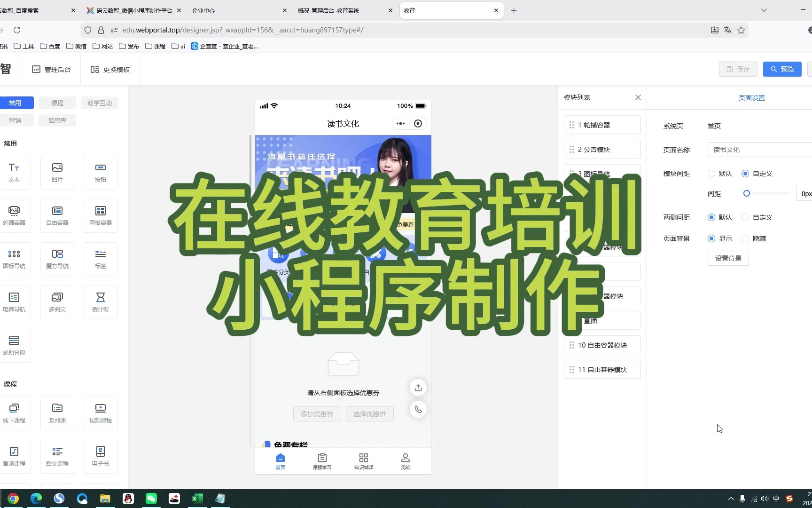
Task: Open the 营销 component tab
Action: point(15,120)
